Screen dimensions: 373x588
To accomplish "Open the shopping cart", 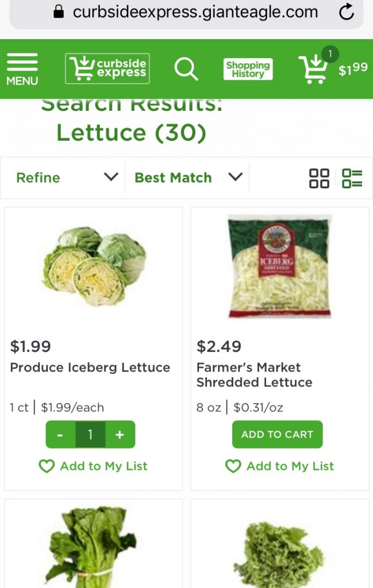I will [x=313, y=69].
